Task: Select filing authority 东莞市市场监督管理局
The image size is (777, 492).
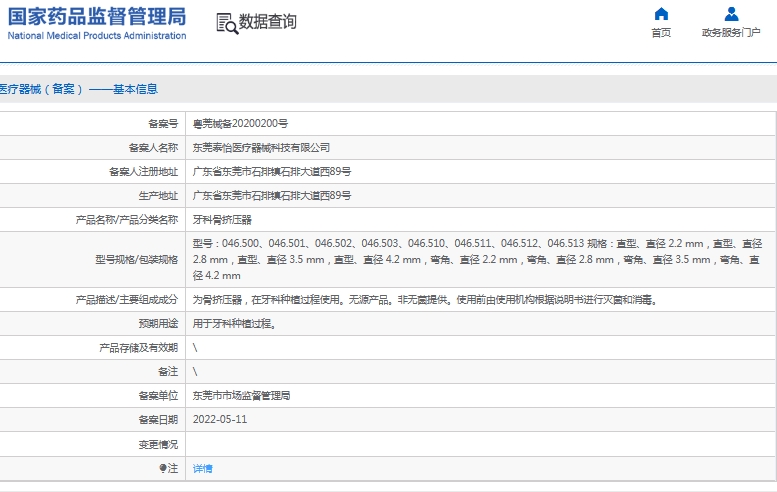Action: click(241, 395)
